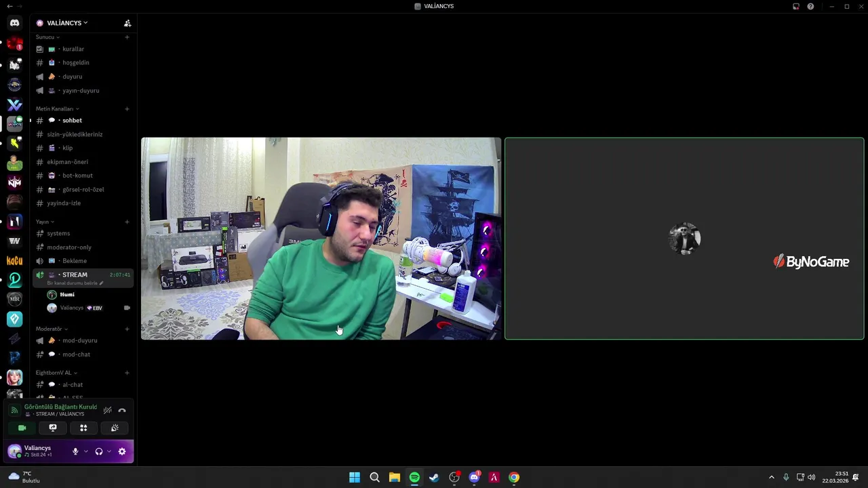Focus the webcam video tile

(321, 239)
